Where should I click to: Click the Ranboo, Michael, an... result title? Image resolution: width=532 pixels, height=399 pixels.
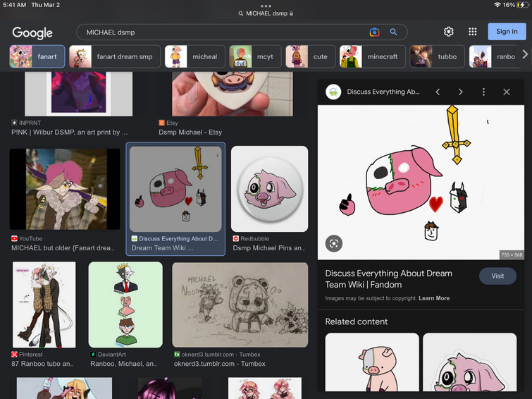click(x=124, y=364)
